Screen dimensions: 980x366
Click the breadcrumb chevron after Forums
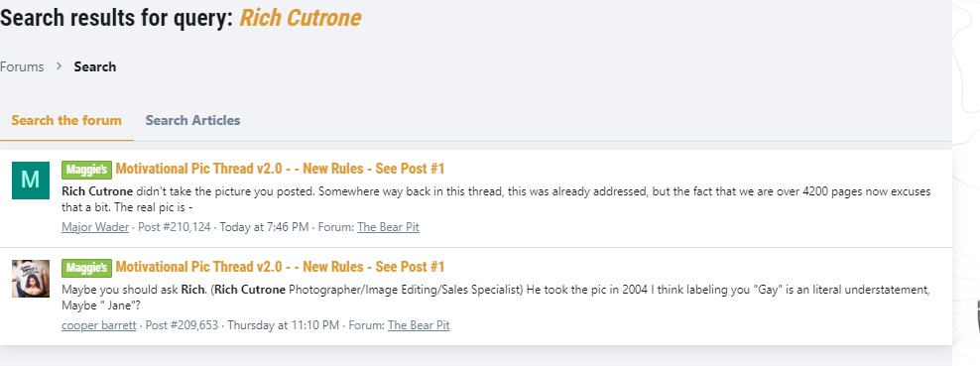coord(60,66)
